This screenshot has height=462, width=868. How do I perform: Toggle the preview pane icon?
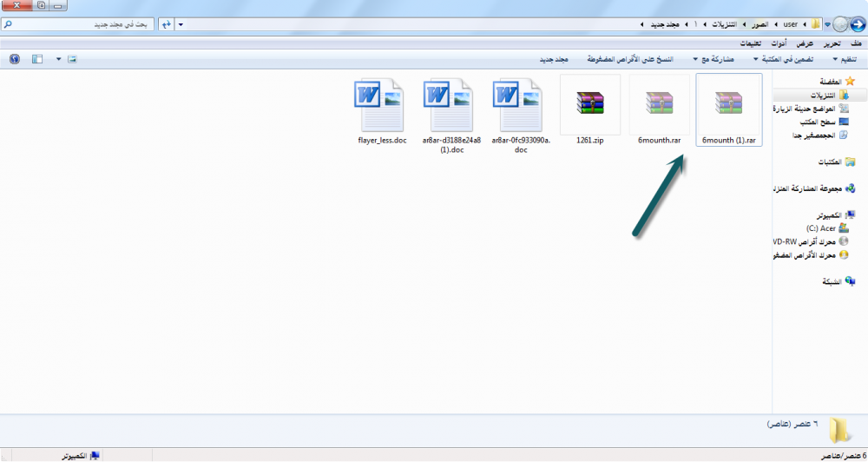pos(36,59)
